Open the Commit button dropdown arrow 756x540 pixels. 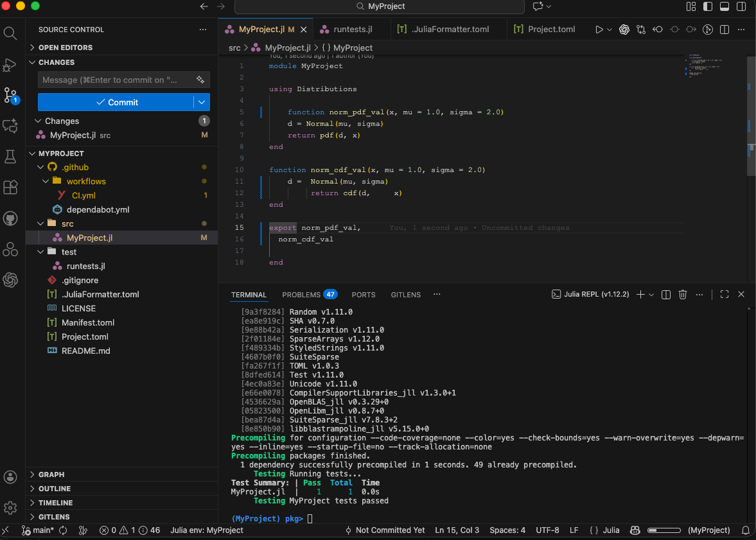pyautogui.click(x=202, y=102)
